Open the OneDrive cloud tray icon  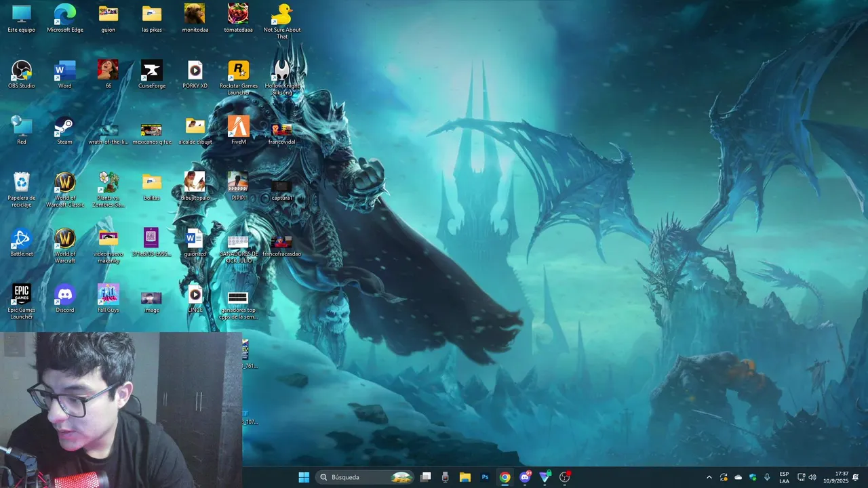[738, 477]
